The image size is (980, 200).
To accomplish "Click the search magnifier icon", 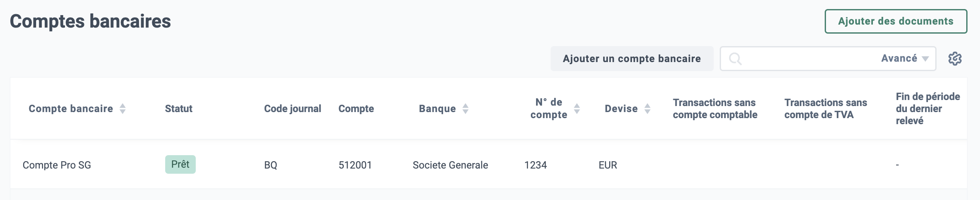I will tap(735, 59).
